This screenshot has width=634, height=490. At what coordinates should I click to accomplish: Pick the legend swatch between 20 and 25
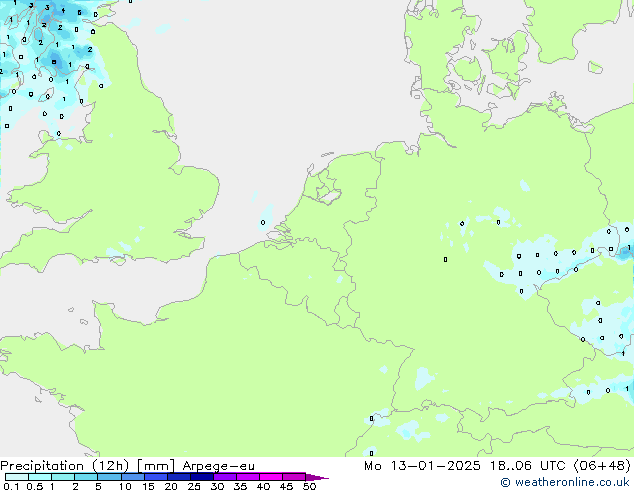point(179,477)
